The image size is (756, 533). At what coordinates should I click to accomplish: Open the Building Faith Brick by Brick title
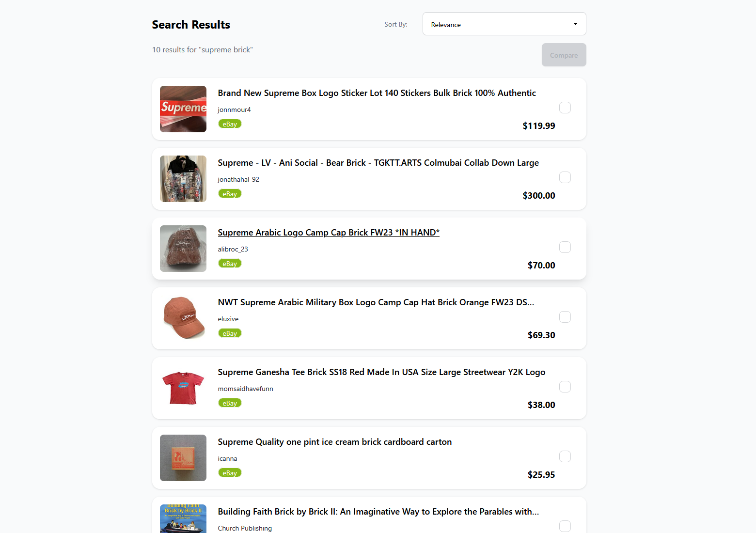point(378,512)
